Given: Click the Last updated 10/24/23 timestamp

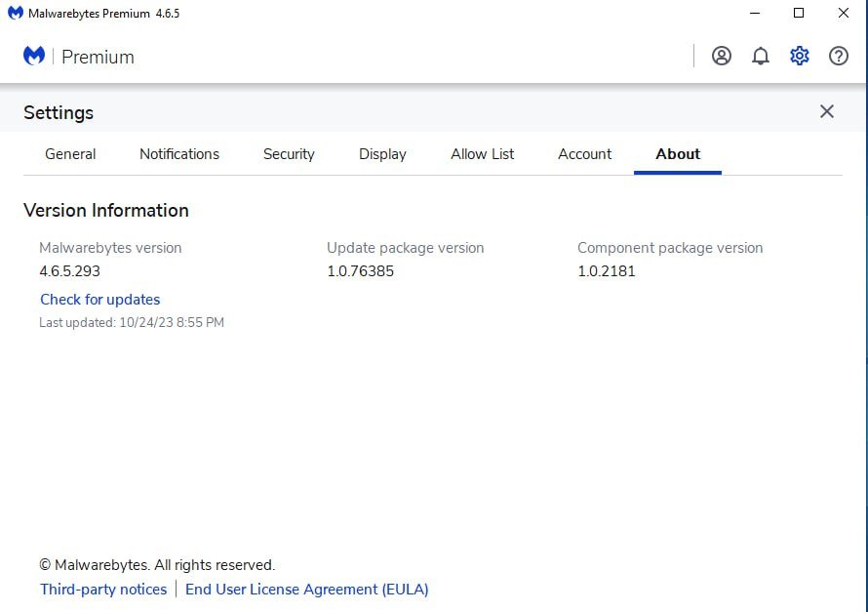Looking at the screenshot, I should [x=132, y=322].
